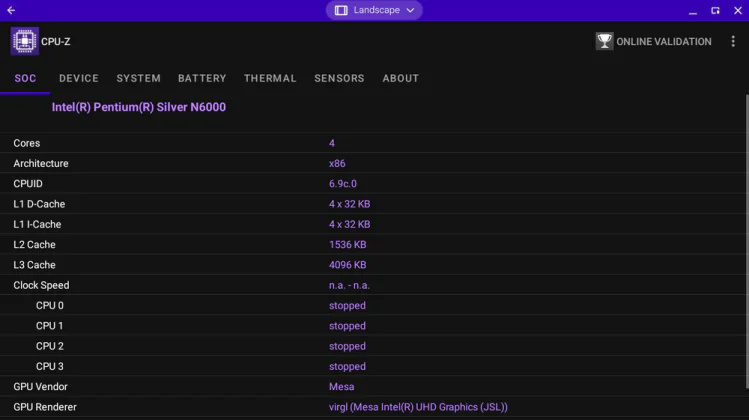The image size is (749, 420).
Task: Click the CPU 2 row label
Action: pos(50,346)
